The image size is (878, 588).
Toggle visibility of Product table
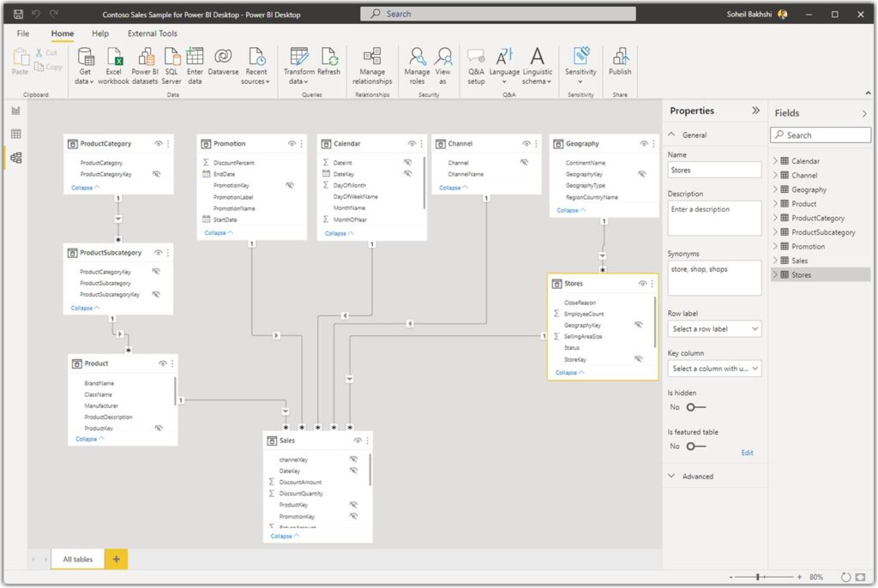[x=162, y=363]
